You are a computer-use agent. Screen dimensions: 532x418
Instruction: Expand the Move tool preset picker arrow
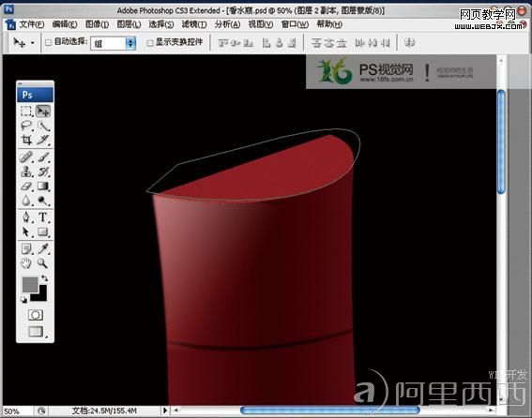(33, 43)
